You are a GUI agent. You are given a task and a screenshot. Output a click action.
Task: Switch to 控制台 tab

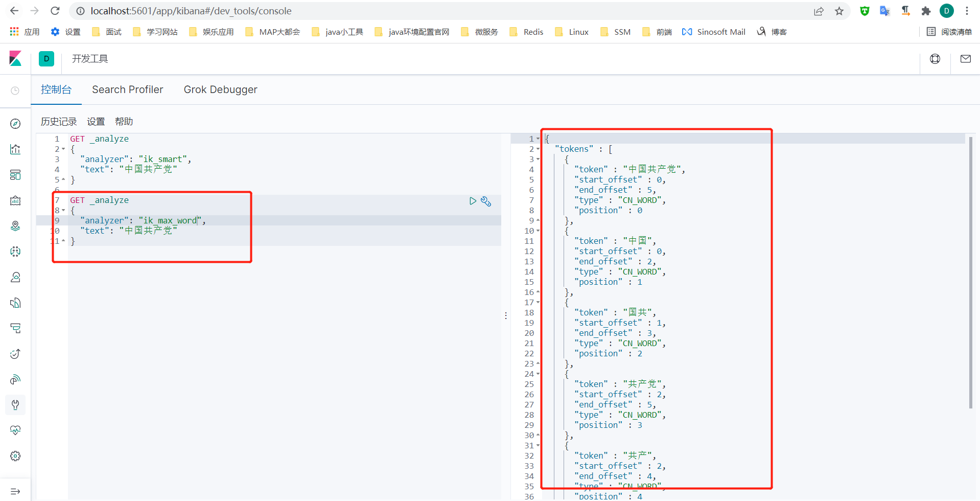pyautogui.click(x=56, y=89)
